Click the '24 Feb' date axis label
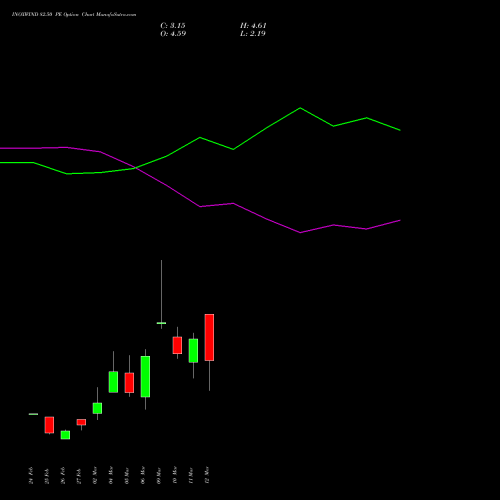 coord(31,475)
